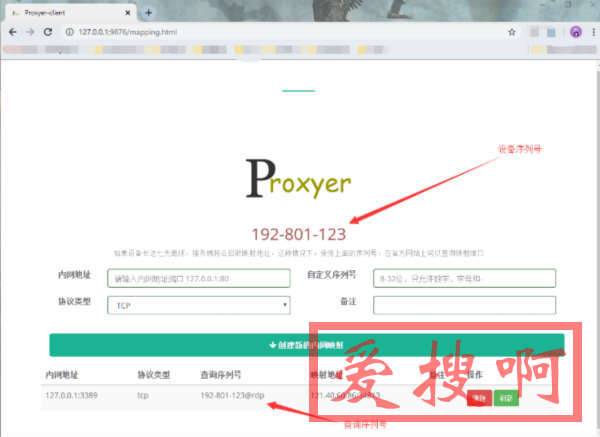View site info icon in address bar
Image resolution: width=600 pixels, height=437 pixels.
click(69, 32)
